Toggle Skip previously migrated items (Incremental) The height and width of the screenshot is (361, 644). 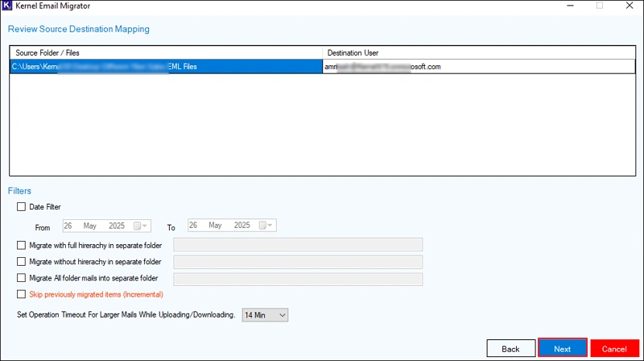coord(21,294)
